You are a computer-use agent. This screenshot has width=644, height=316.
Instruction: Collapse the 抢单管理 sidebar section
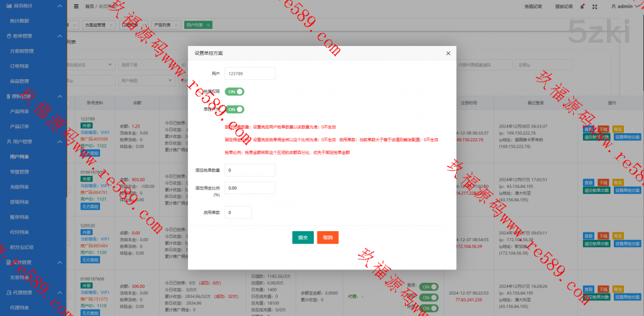(x=58, y=36)
